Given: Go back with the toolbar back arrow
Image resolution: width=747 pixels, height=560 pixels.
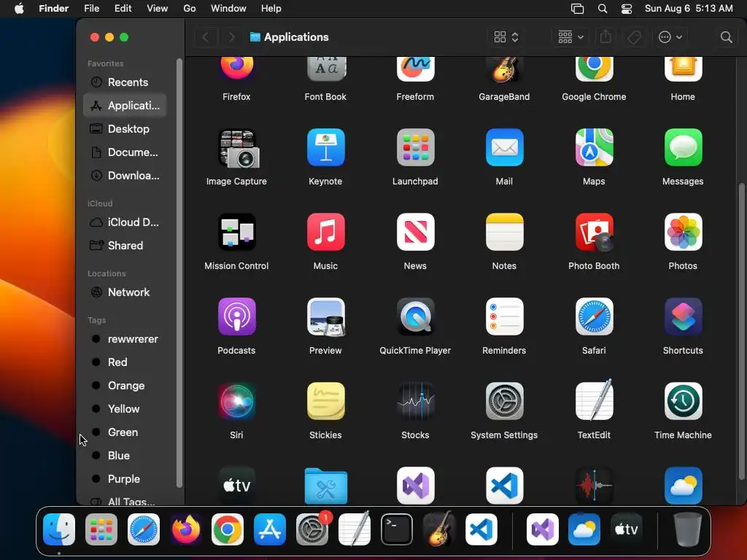Looking at the screenshot, I should [206, 37].
